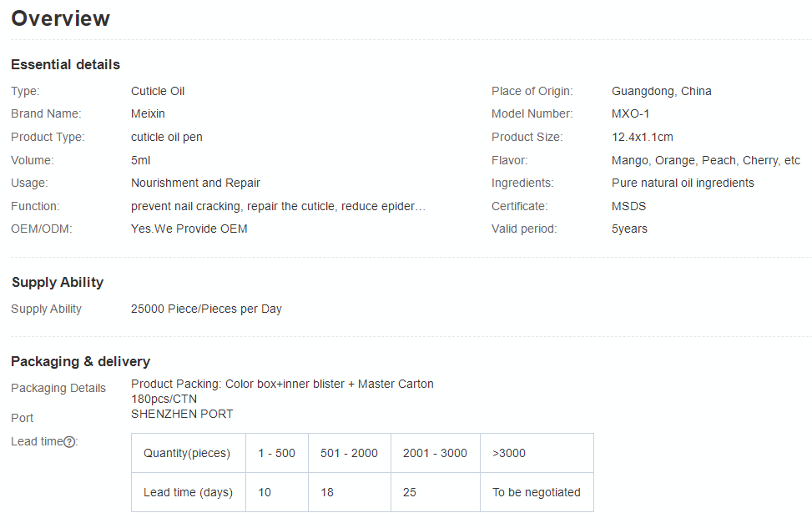Click the Yes.We Provide OEM text

pyautogui.click(x=189, y=229)
